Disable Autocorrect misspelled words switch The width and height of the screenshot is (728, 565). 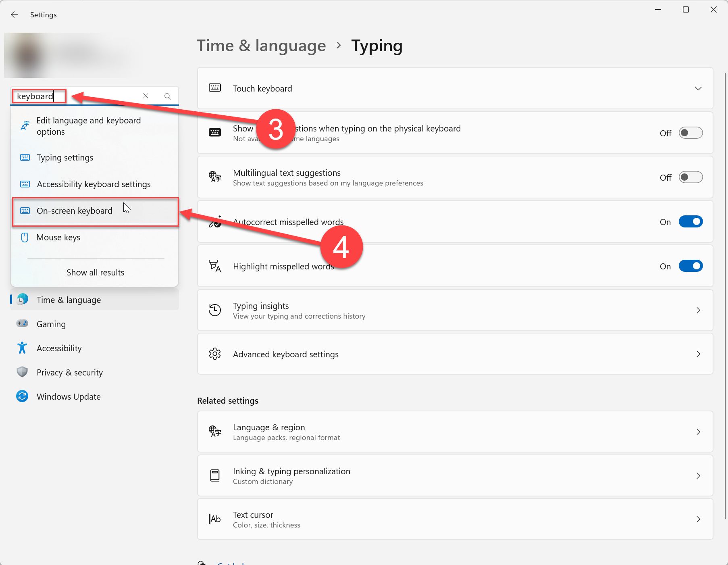(691, 222)
